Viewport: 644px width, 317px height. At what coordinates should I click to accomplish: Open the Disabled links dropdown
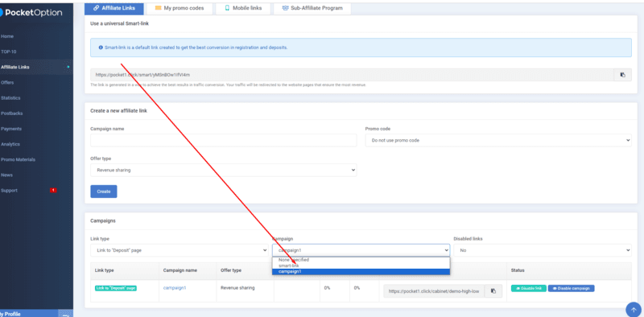pos(543,250)
